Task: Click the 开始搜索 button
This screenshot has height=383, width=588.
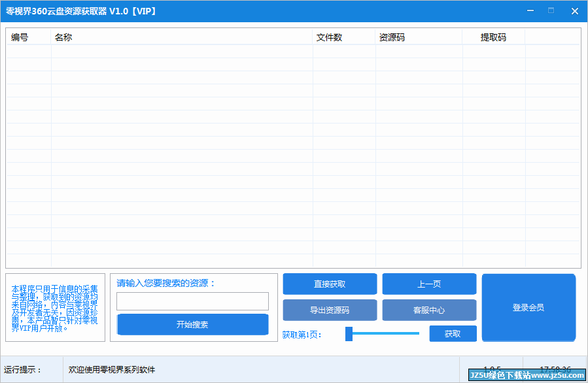Action: click(193, 325)
